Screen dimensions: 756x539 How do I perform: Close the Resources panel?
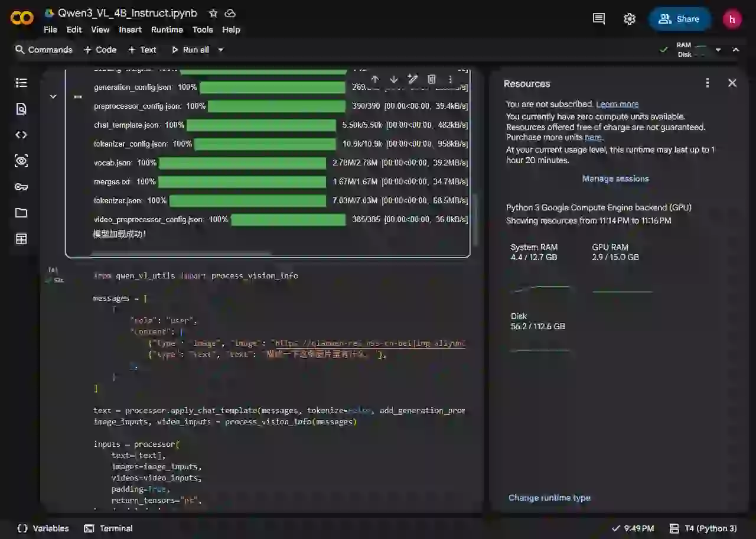click(x=732, y=83)
